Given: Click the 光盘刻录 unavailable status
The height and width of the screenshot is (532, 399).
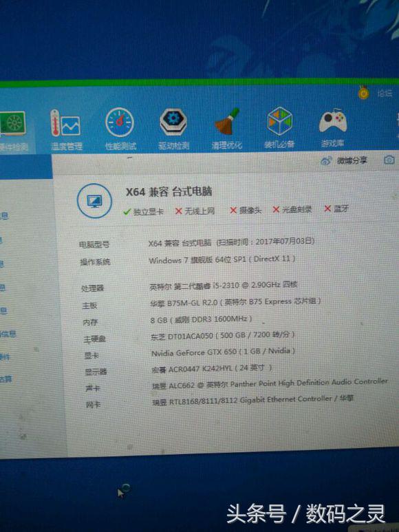Looking at the screenshot, I should pos(292,210).
